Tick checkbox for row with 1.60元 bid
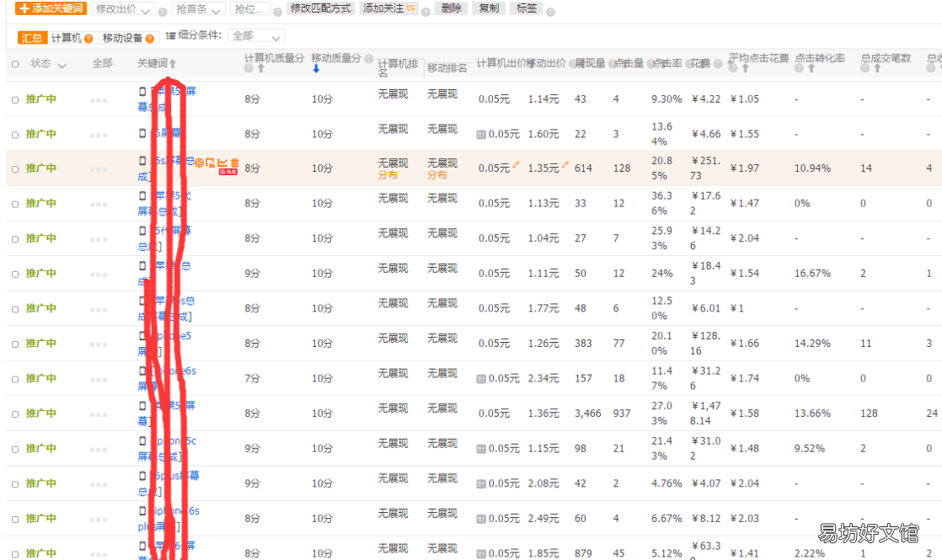 point(15,135)
